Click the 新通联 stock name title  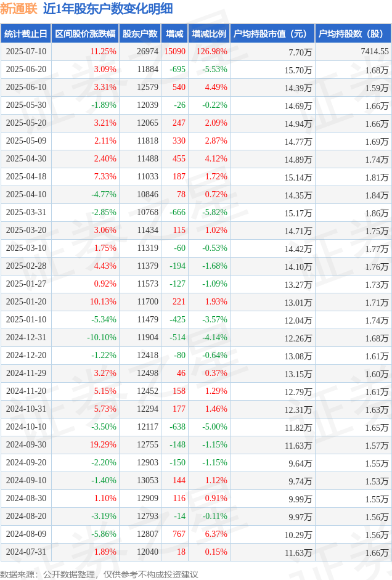(x=19, y=9)
